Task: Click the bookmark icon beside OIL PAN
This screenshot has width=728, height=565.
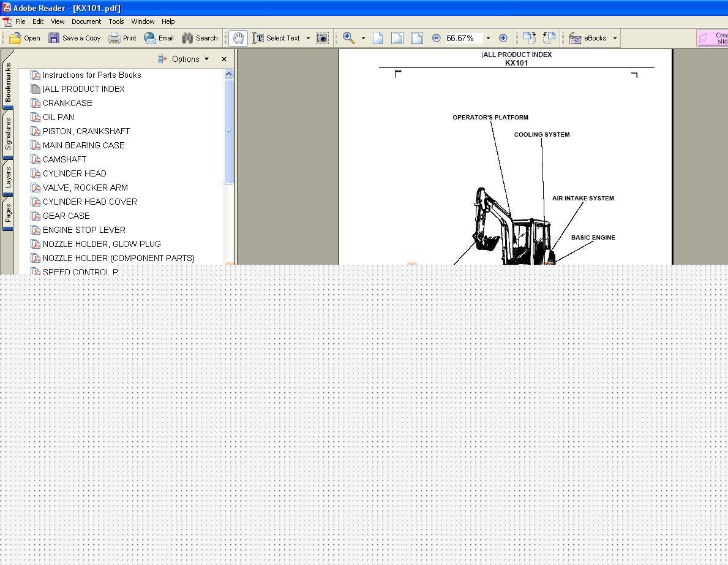Action: pyautogui.click(x=36, y=117)
